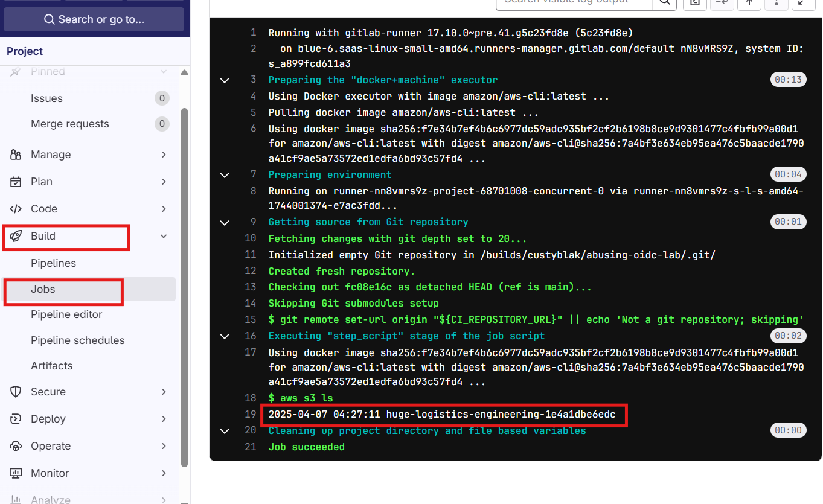This screenshot has width=823, height=504.
Task: Click log line number 18 link
Action: (x=251, y=398)
